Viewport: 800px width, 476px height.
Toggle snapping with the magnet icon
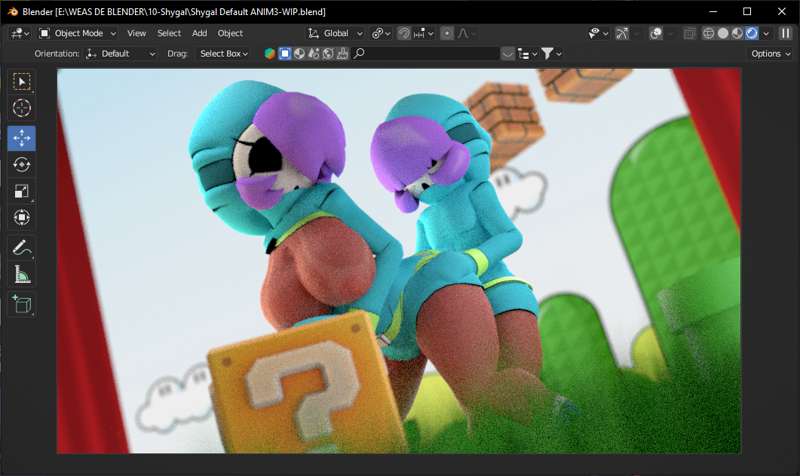tap(404, 33)
